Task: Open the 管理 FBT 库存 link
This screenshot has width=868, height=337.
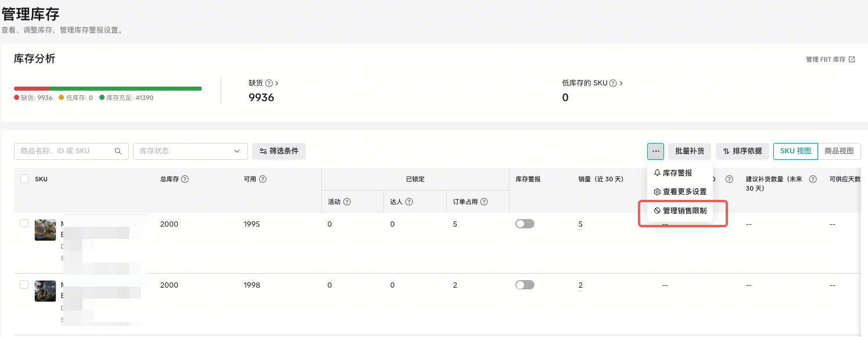Action: tap(830, 59)
